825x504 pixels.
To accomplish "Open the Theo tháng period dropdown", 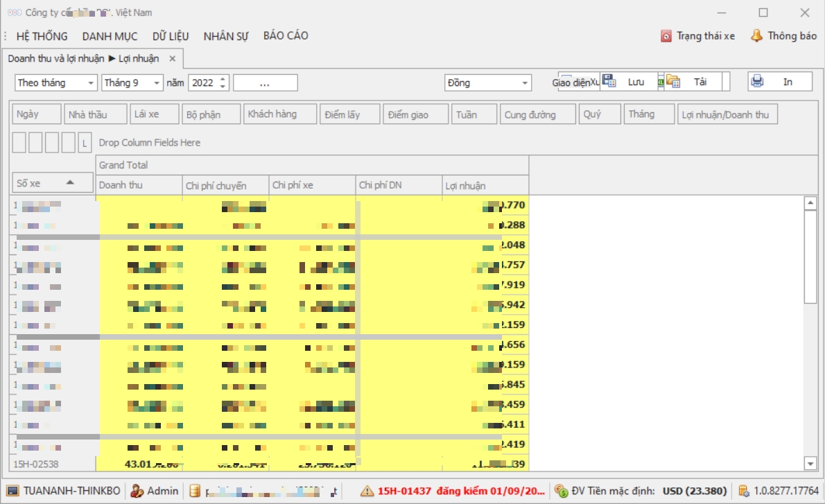I will [x=91, y=83].
